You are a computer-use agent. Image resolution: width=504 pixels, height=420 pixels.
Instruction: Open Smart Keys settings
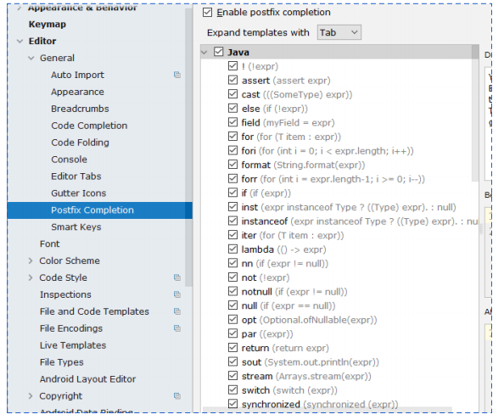tap(76, 227)
